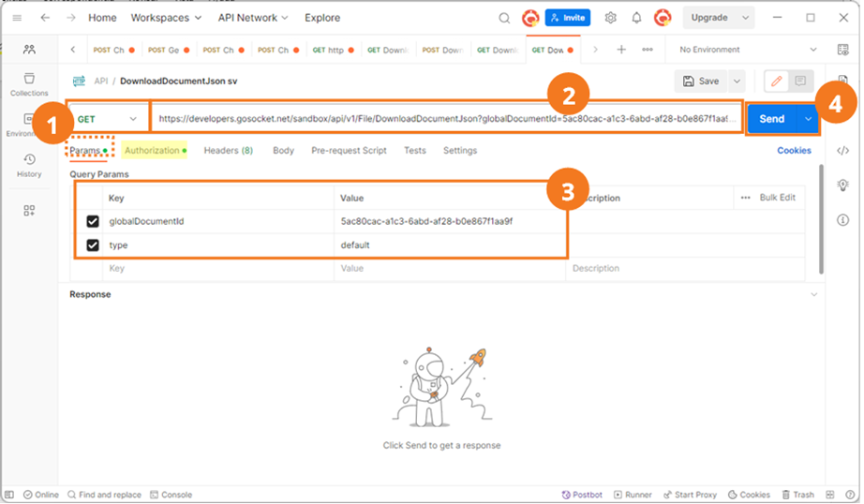Screen dimensions: 864x504
Task: Expand the Send button dropdown arrow
Action: click(808, 119)
